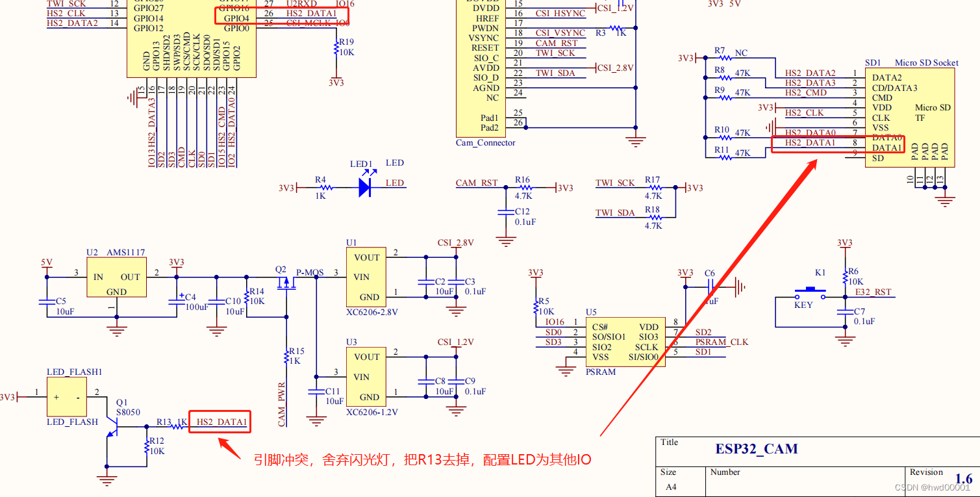Select the XC6206-1.2V regulator U3 block
The height and width of the screenshot is (497, 980).
tap(366, 377)
